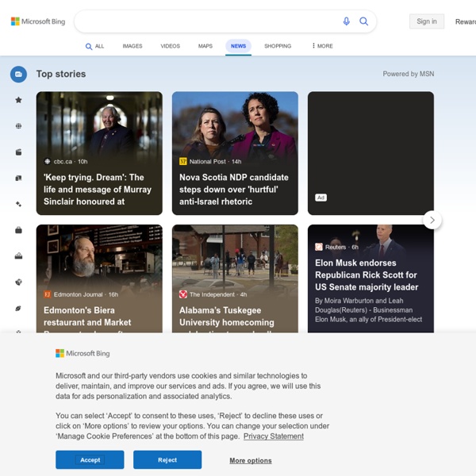Open the Edmonton's Biera restaurant story
The width and height of the screenshot is (476, 476).
[99, 278]
